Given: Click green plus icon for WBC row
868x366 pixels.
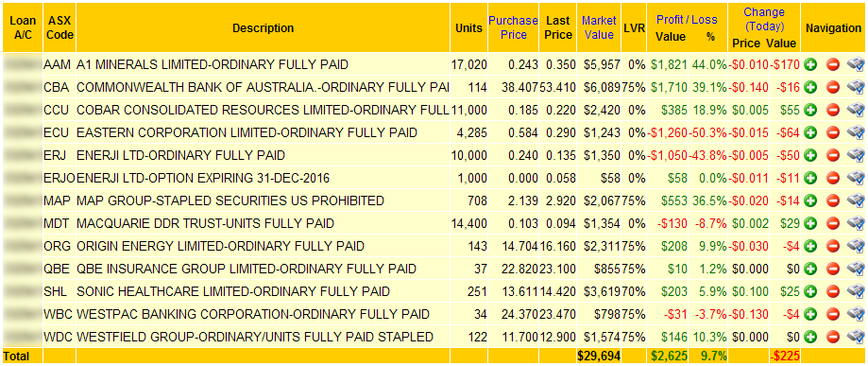Looking at the screenshot, I should point(811,314).
